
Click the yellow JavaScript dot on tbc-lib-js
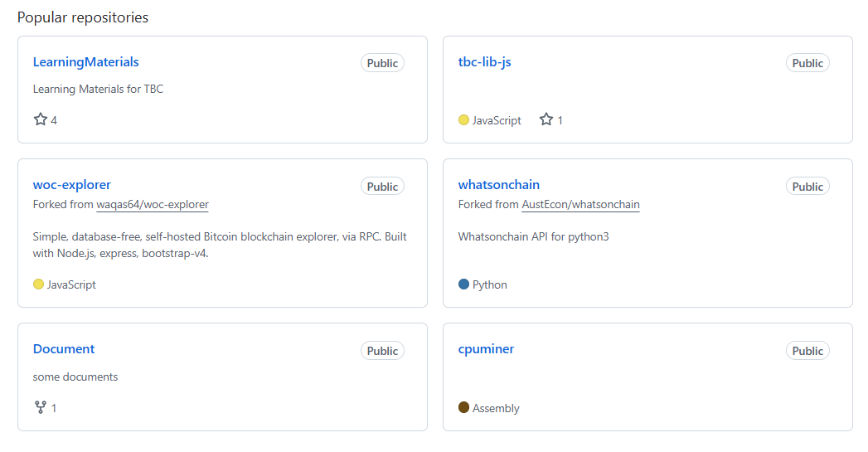pyautogui.click(x=464, y=119)
